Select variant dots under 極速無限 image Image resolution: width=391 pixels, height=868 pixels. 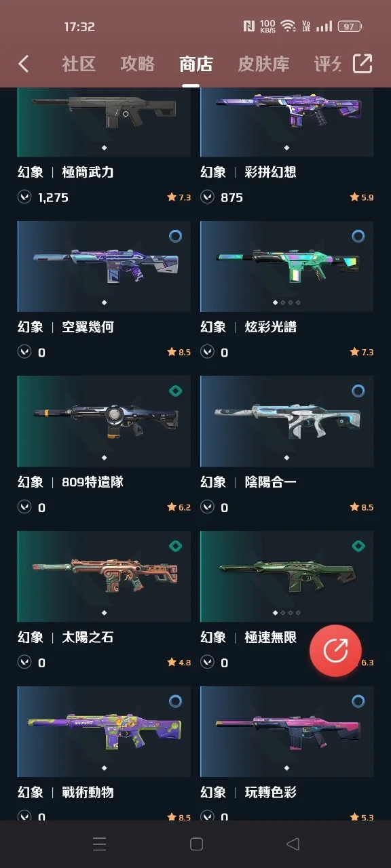click(286, 612)
